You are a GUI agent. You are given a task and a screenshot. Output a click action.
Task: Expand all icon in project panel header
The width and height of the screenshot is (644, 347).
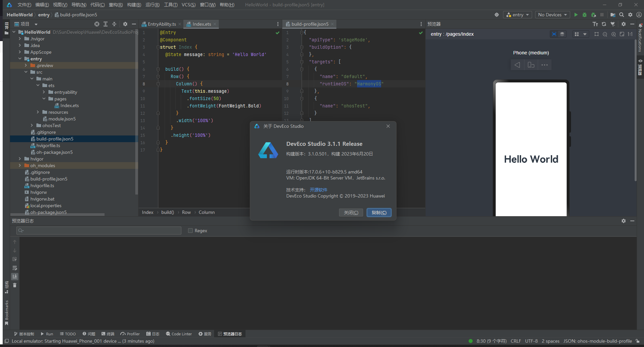pyautogui.click(x=106, y=24)
